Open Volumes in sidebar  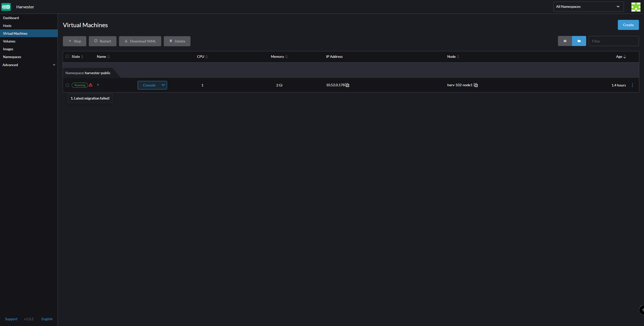pos(29,41)
